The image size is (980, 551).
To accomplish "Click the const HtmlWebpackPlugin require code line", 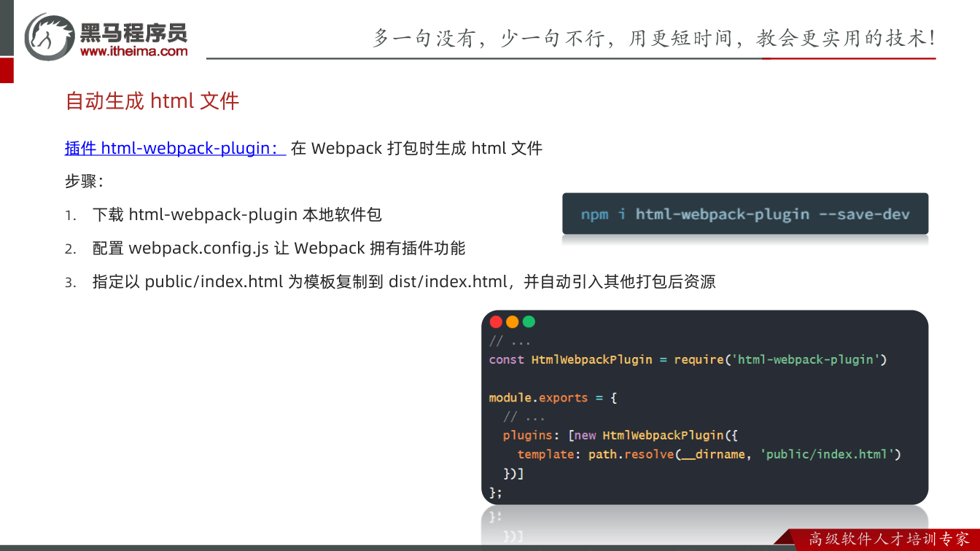I will [x=688, y=359].
